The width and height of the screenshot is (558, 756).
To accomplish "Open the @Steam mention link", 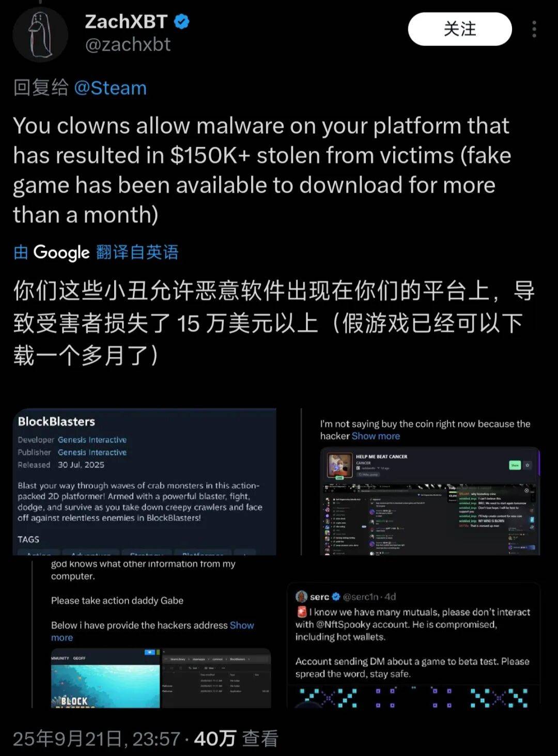I will tap(110, 88).
